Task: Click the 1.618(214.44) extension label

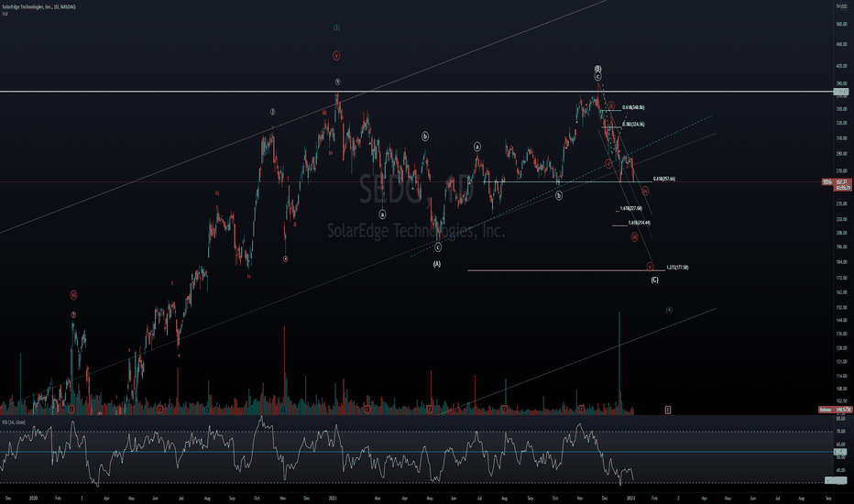Action: [x=639, y=223]
